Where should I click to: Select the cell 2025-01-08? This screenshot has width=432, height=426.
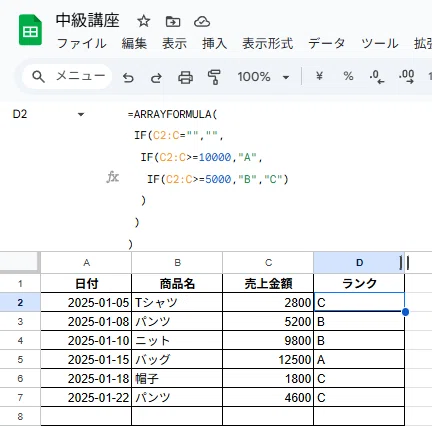(x=86, y=322)
